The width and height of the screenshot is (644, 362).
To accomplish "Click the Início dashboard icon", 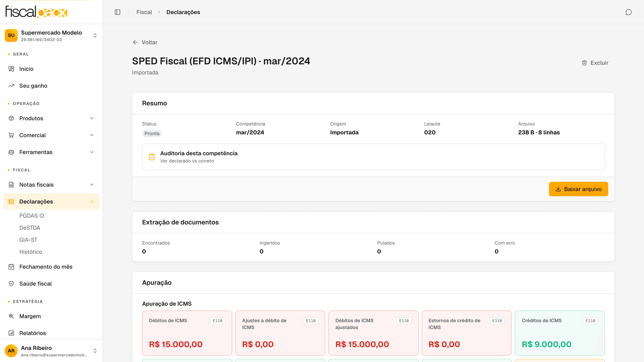I will (x=11, y=69).
